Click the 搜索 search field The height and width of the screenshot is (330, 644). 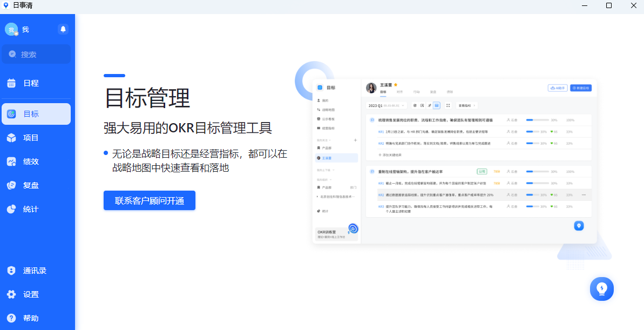36,53
